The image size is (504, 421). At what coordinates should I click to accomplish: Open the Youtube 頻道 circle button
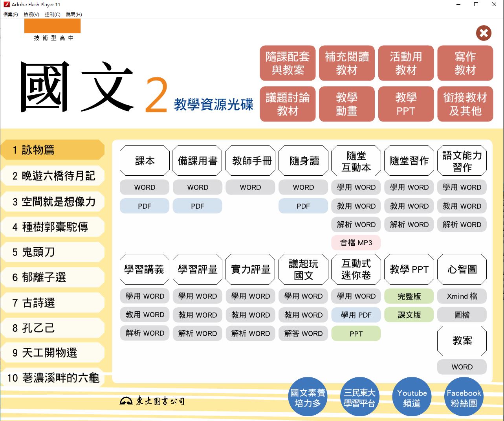pos(412,397)
